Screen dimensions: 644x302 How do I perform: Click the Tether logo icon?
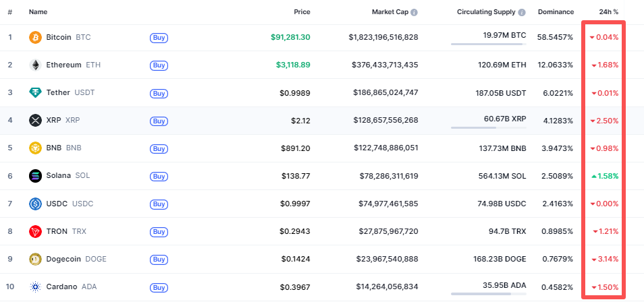(x=35, y=92)
